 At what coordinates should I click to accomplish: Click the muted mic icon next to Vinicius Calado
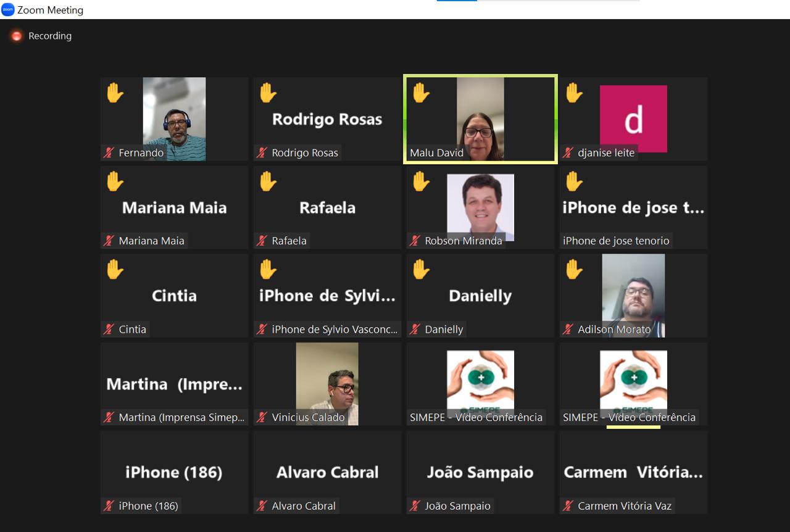pos(262,418)
